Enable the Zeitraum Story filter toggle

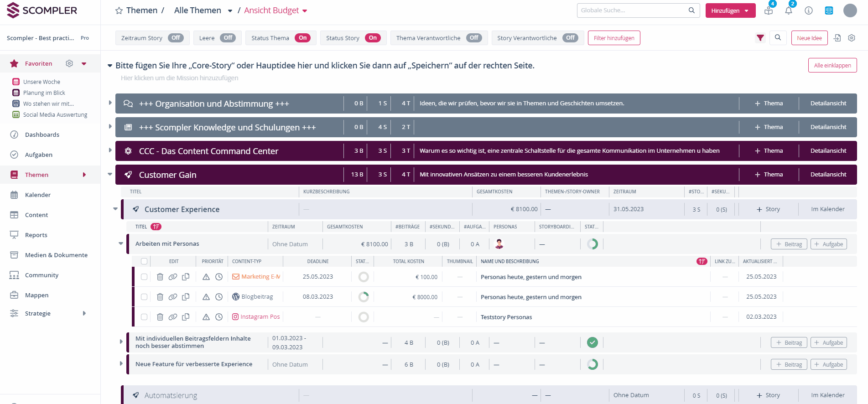[x=176, y=38]
